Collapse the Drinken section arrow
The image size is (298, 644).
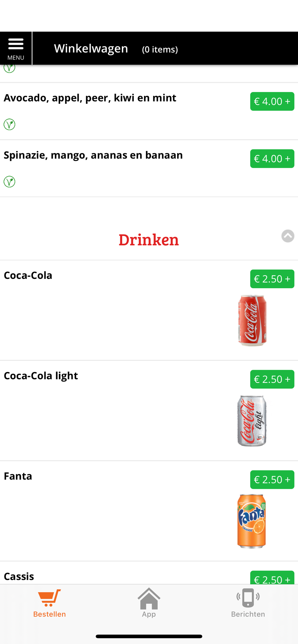point(288,236)
